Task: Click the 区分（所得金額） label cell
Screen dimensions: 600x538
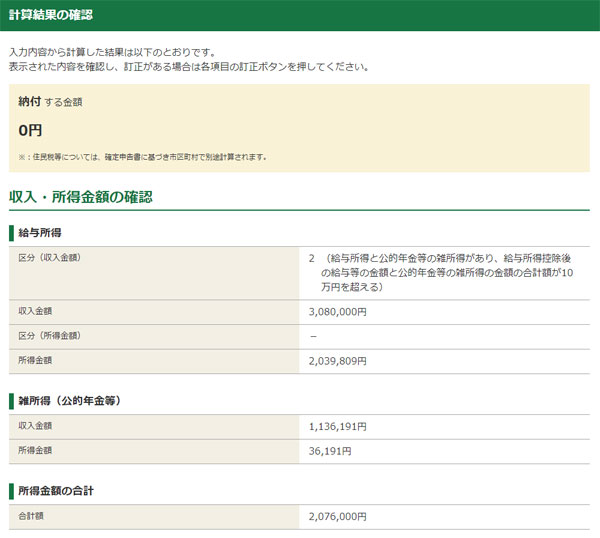Action: (x=154, y=337)
